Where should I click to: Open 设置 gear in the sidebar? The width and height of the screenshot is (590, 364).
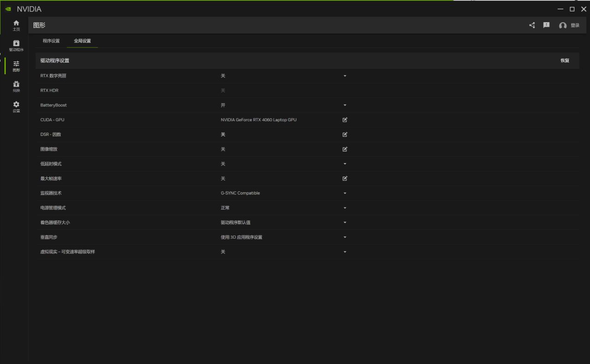pos(16,106)
